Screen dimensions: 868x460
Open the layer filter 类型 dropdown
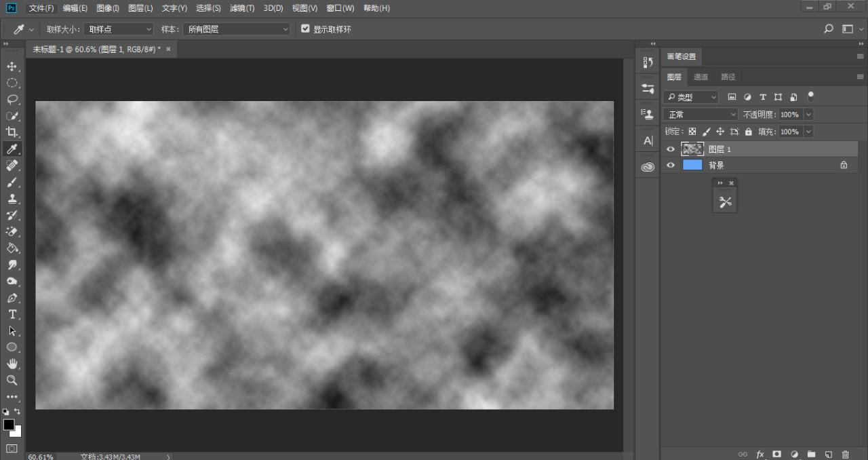click(690, 97)
